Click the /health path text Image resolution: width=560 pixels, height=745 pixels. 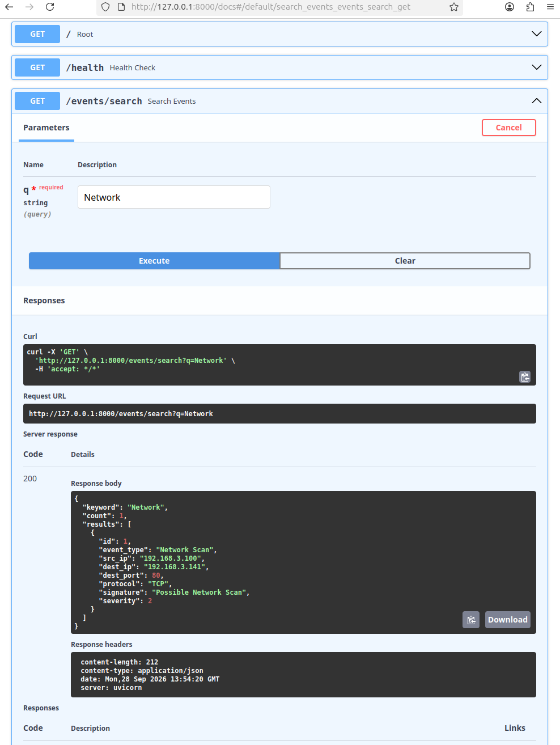85,67
